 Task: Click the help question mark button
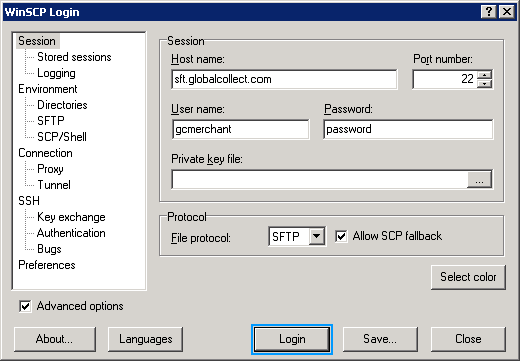pos(489,12)
